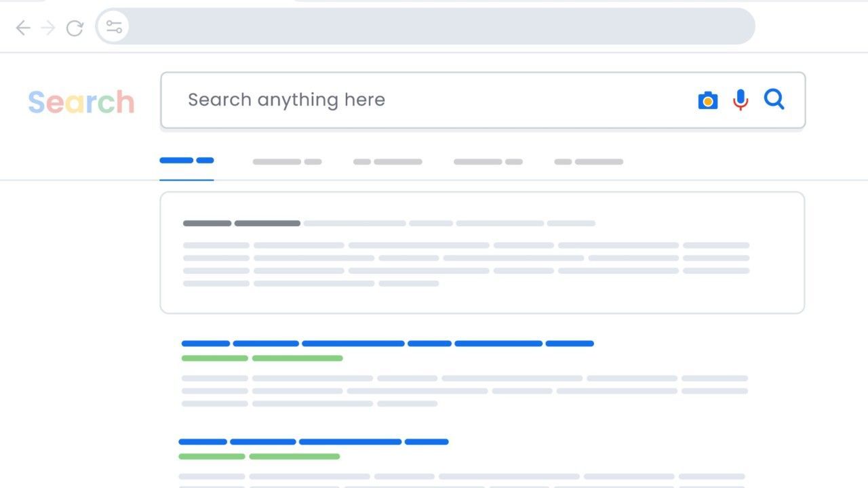868x488 pixels.
Task: Switch to the third search category tab
Action: (x=387, y=162)
